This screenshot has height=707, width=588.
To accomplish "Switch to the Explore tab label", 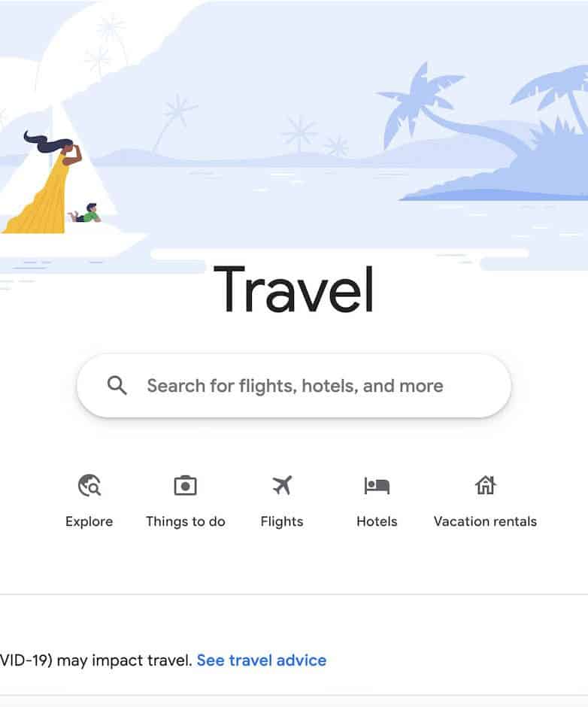I will pyautogui.click(x=89, y=522).
